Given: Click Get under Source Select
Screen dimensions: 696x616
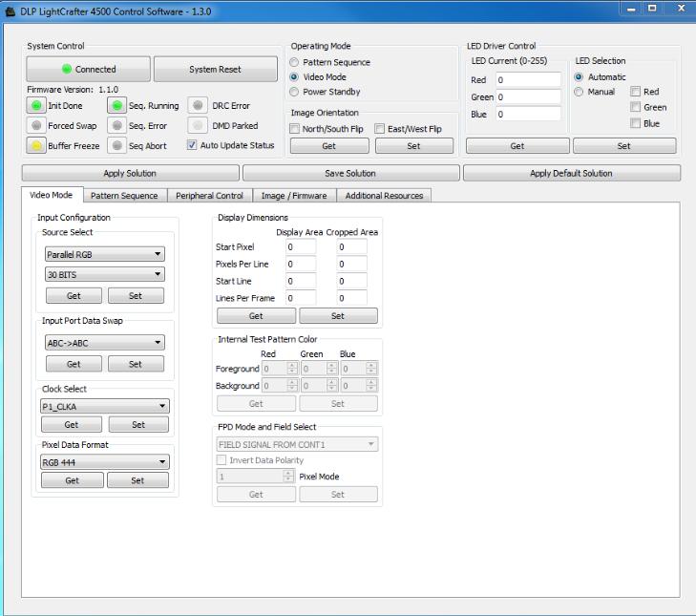Looking at the screenshot, I should point(74,296).
